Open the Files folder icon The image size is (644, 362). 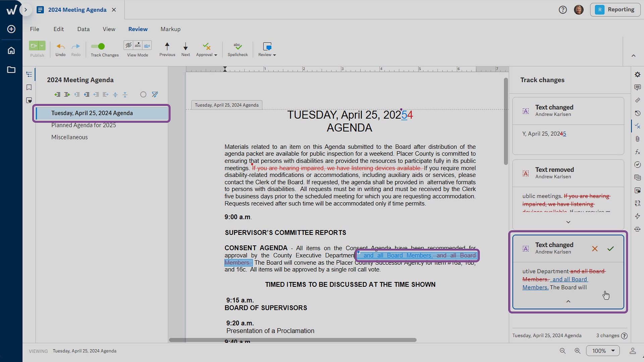coord(11,70)
